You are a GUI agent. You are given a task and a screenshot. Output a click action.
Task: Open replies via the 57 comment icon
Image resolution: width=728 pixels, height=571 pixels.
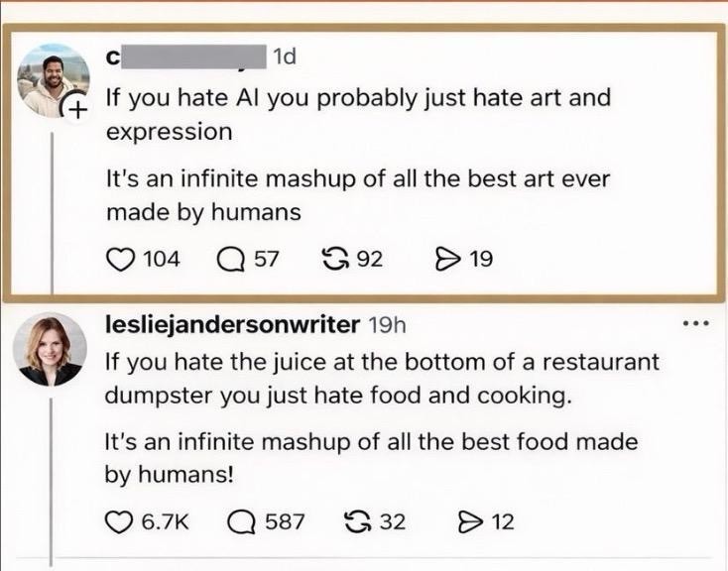tap(230, 260)
